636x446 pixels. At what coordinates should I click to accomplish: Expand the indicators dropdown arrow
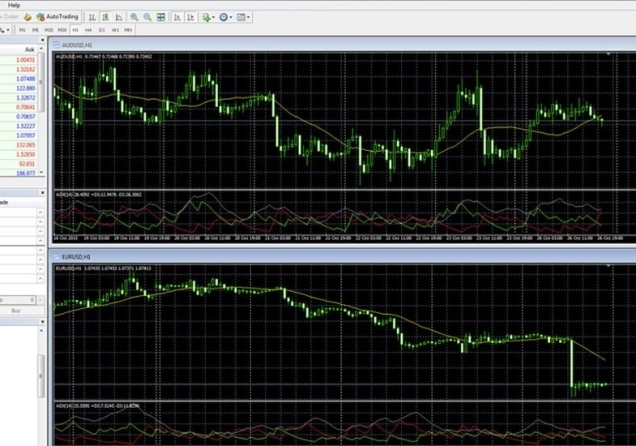213,17
